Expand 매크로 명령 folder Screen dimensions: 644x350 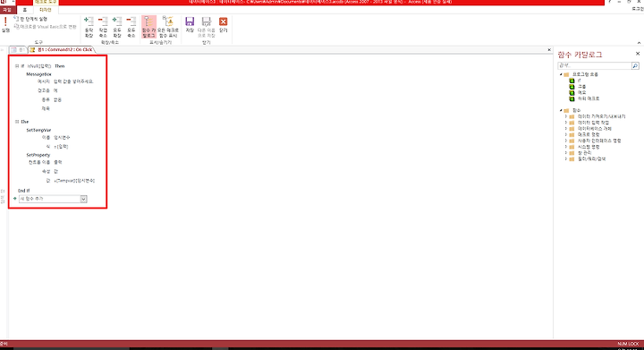566,134
